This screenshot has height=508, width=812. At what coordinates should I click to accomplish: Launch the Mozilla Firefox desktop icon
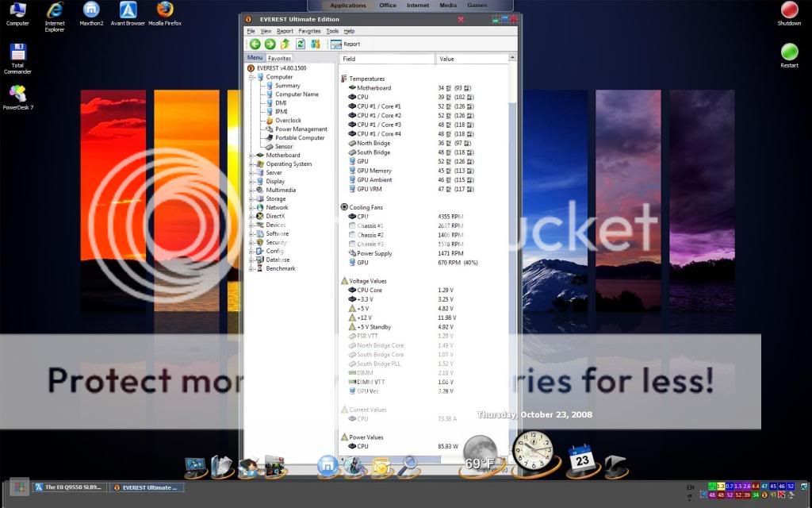(165, 13)
